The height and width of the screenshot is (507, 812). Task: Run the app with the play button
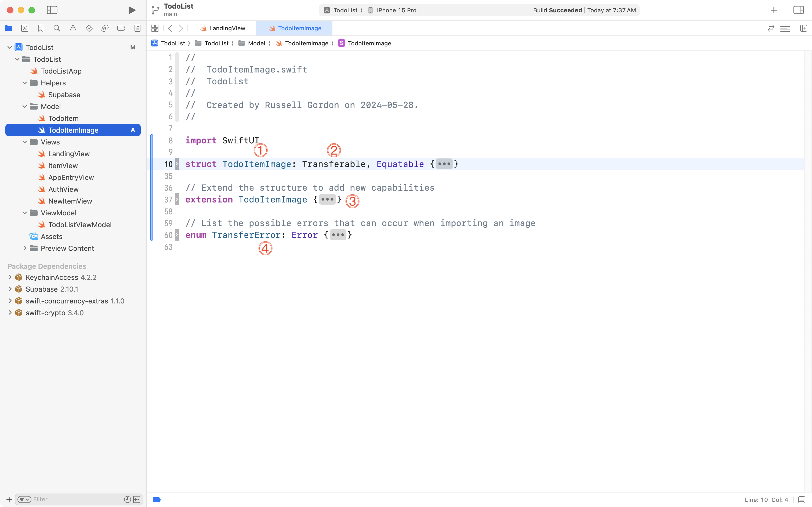(132, 10)
